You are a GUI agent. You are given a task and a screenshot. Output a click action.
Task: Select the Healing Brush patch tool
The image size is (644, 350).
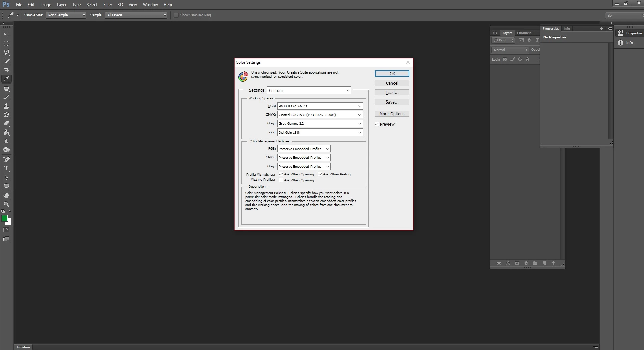[6, 88]
